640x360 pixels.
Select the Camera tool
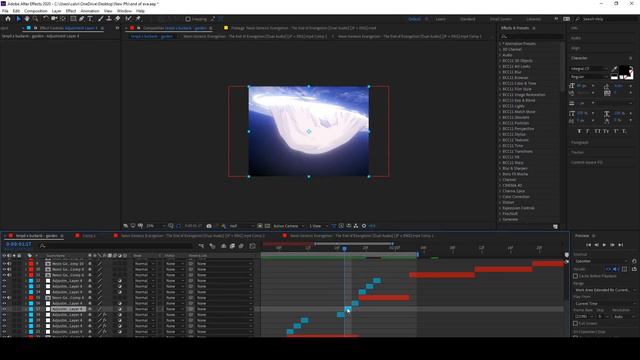[x=54, y=19]
